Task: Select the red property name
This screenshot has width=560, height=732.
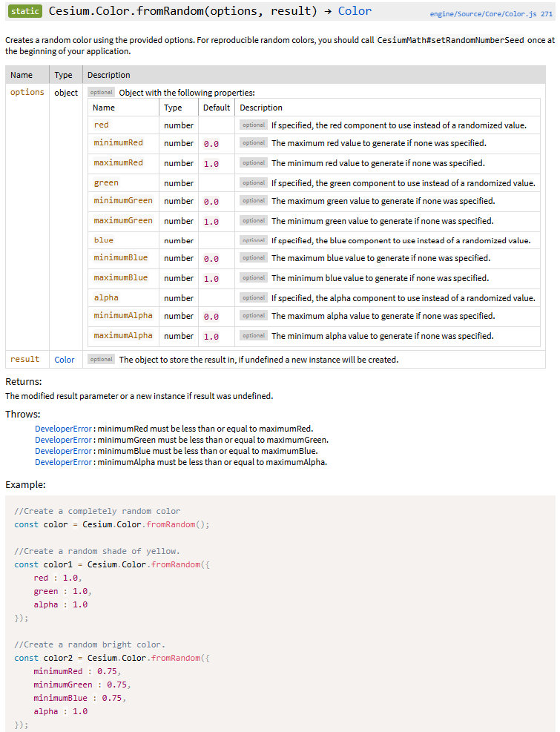Action: 101,125
